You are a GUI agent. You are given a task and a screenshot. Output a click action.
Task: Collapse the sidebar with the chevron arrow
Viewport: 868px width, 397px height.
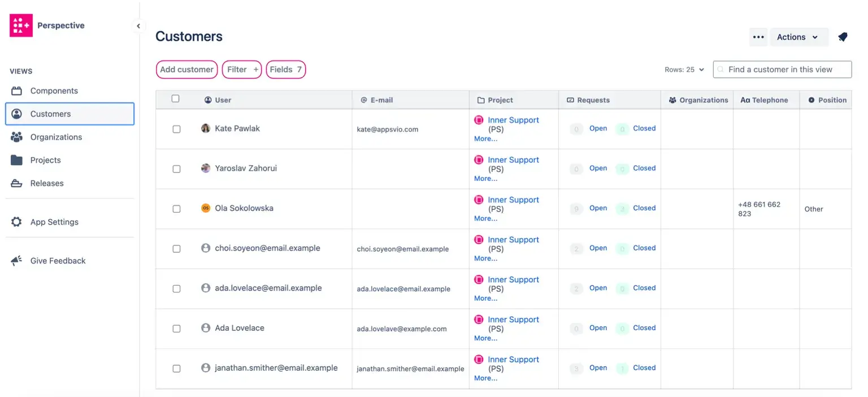coord(138,25)
